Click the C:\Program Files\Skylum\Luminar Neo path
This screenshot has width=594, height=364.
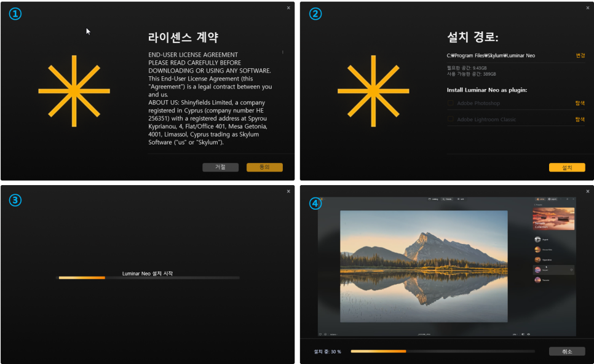[x=491, y=55]
